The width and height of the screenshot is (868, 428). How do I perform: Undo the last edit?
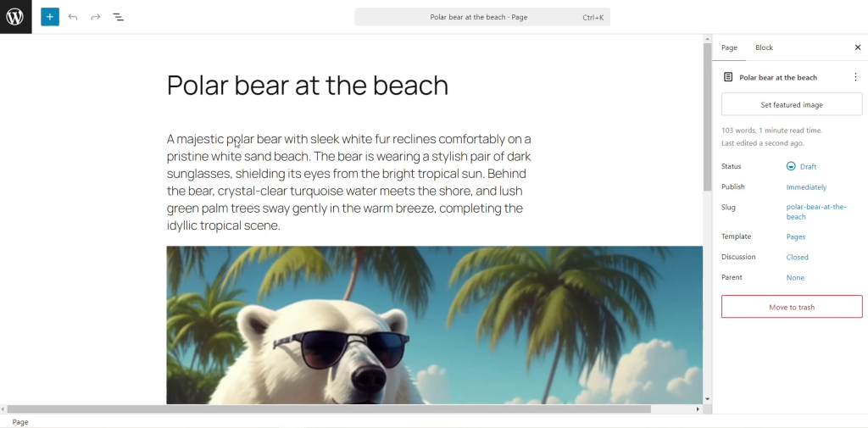(73, 17)
